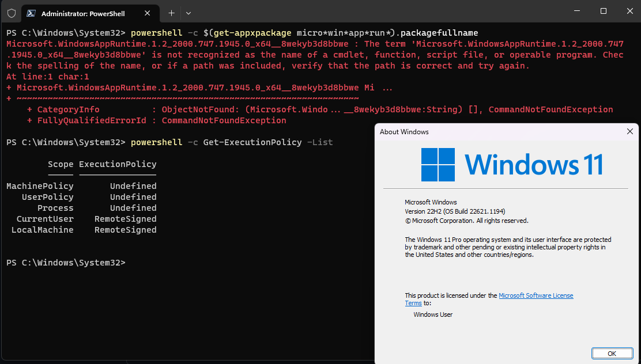The image size is (641, 364).
Task: Click the empty terminal prompt line
Action: coord(173,262)
